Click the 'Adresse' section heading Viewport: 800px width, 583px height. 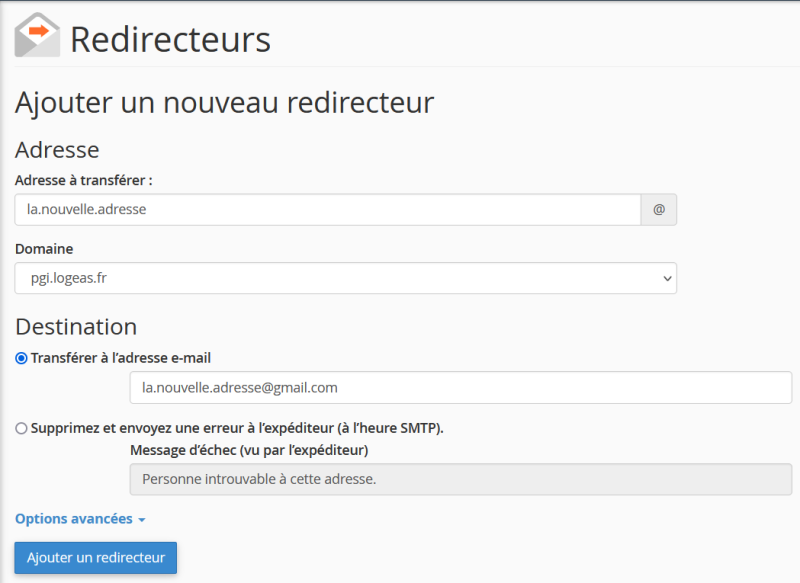(57, 150)
